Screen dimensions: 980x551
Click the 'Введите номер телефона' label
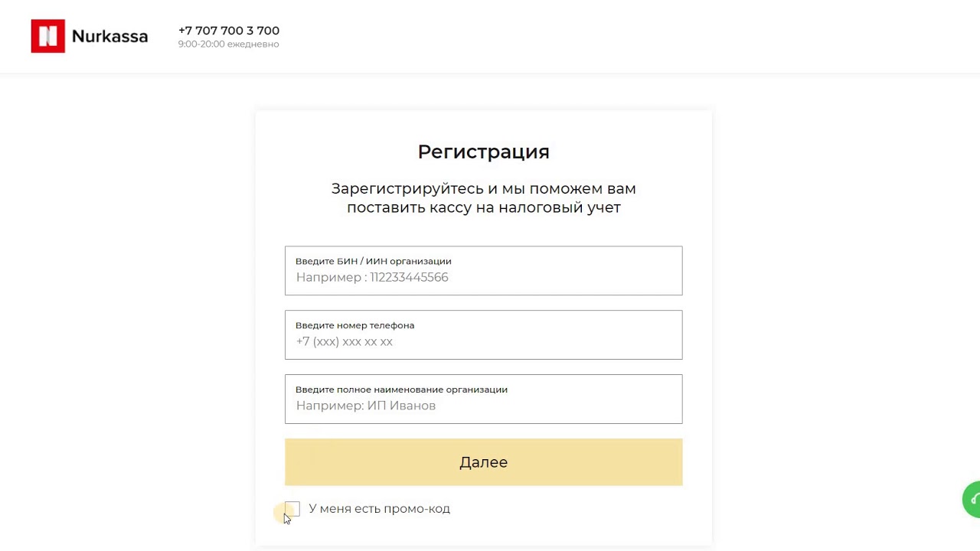tap(354, 325)
